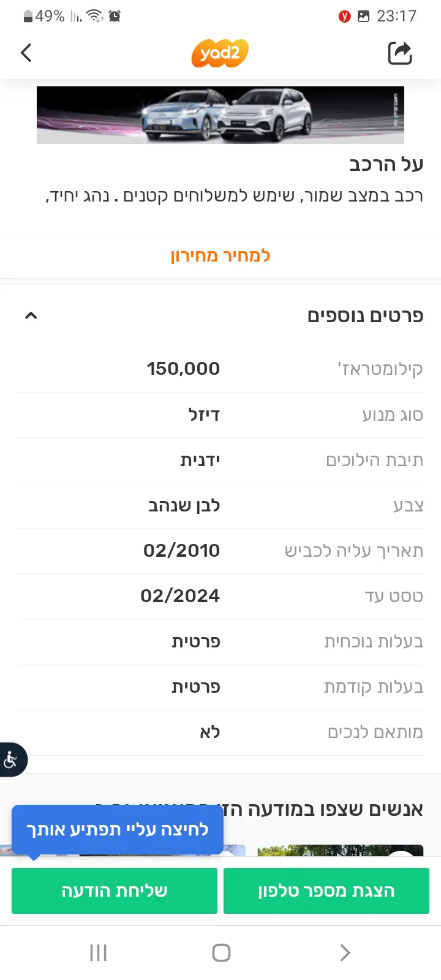The width and height of the screenshot is (441, 980).
Task: Tap the צבע לבן שנהב row
Action: pos(221,505)
